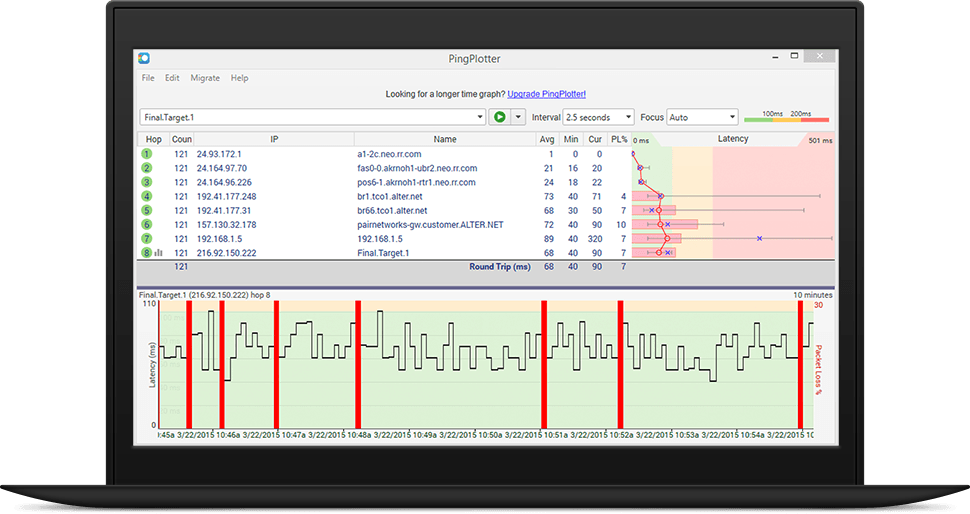970x514 pixels.
Task: Select hop 5 green circle icon
Action: [147, 211]
